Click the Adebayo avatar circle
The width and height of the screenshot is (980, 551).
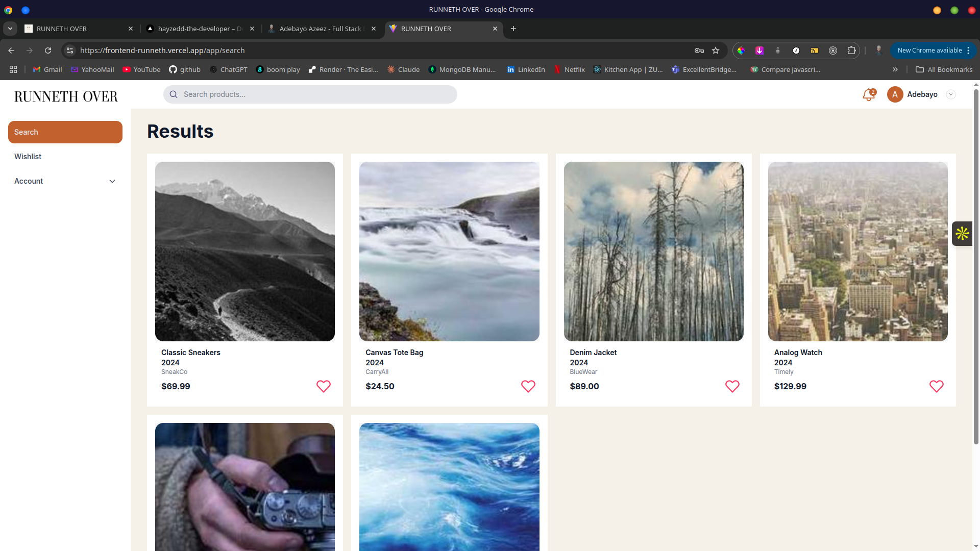(x=895, y=94)
